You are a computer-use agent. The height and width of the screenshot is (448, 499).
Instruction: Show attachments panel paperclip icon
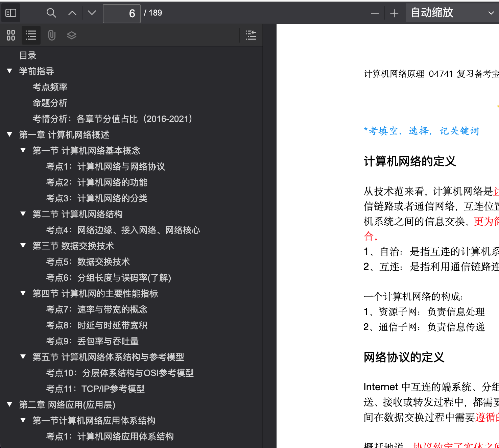[x=52, y=35]
